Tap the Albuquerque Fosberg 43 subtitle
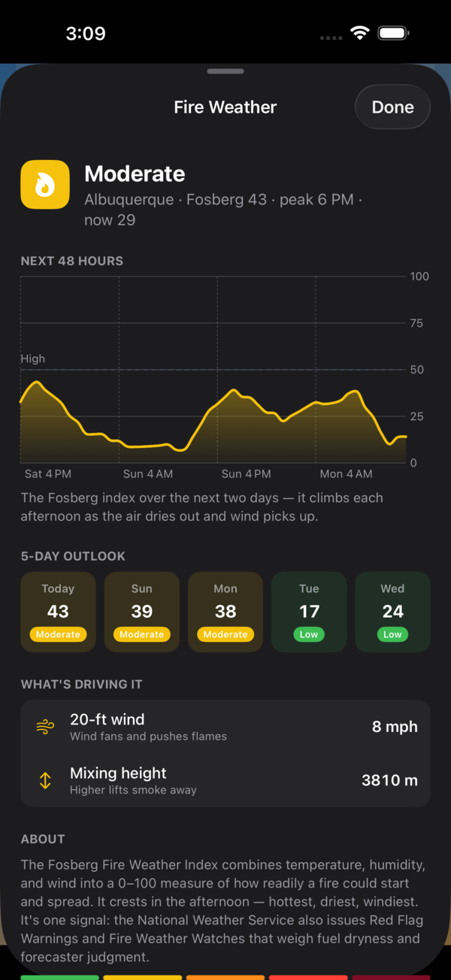451x980 pixels. coord(223,210)
